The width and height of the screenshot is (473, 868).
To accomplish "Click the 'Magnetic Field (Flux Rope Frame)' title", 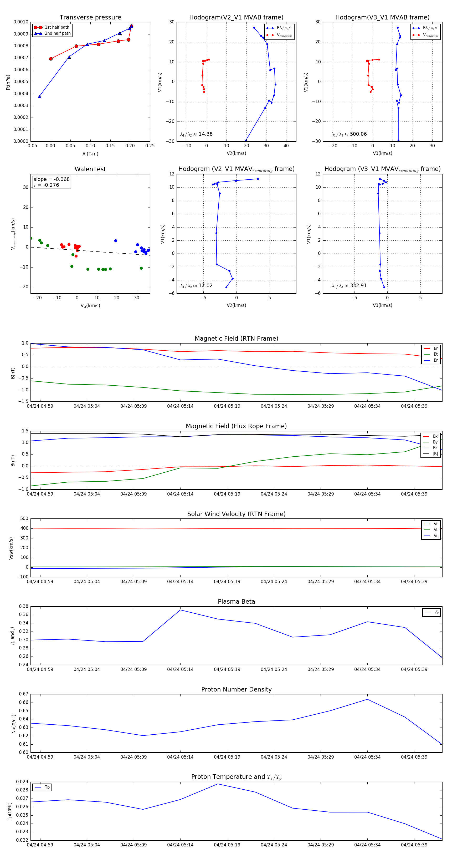I will [x=236, y=426].
